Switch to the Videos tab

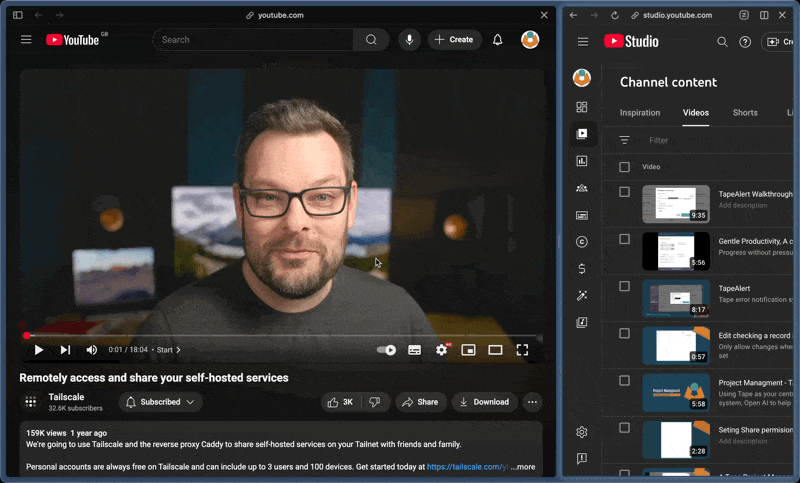[696, 113]
